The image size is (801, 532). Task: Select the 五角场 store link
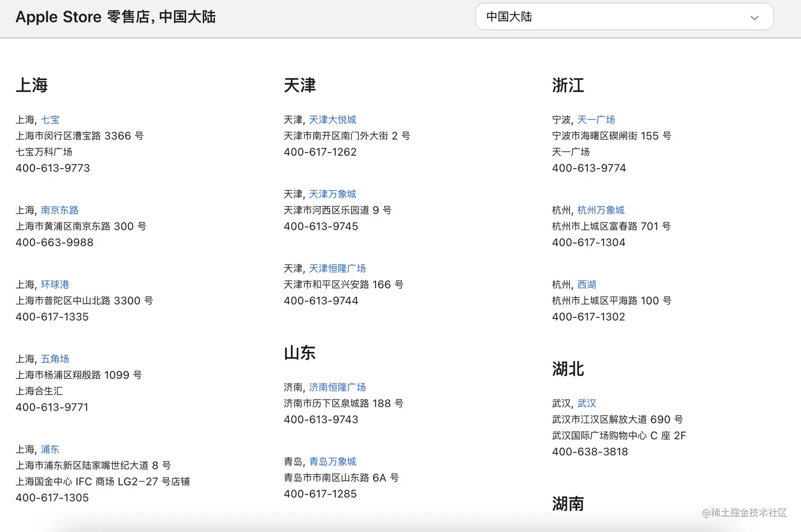(55, 359)
